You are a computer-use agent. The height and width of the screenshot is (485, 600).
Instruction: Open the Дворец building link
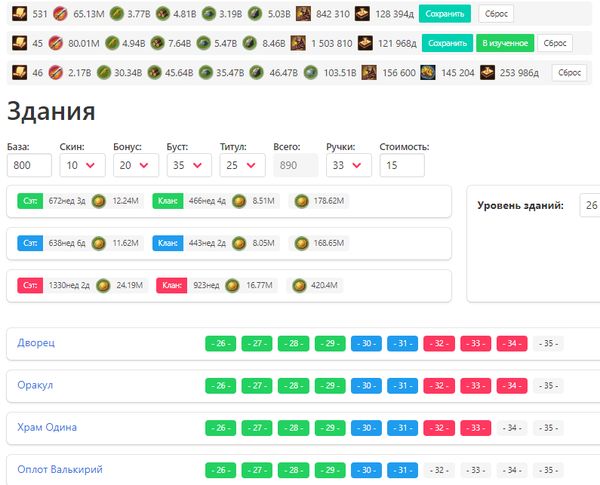(x=36, y=343)
